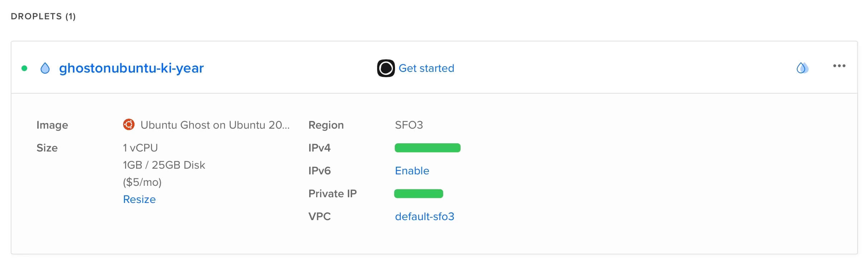Click the black Ghost logo icon

coord(386,68)
